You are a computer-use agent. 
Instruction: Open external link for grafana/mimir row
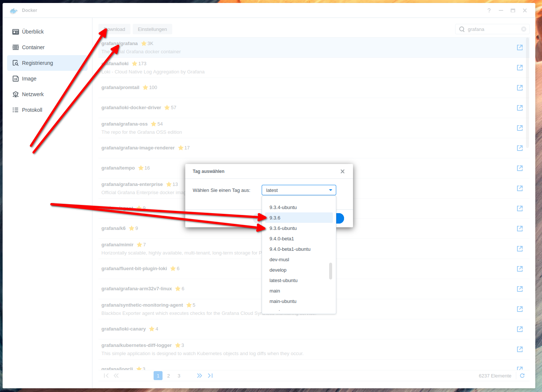[520, 249]
